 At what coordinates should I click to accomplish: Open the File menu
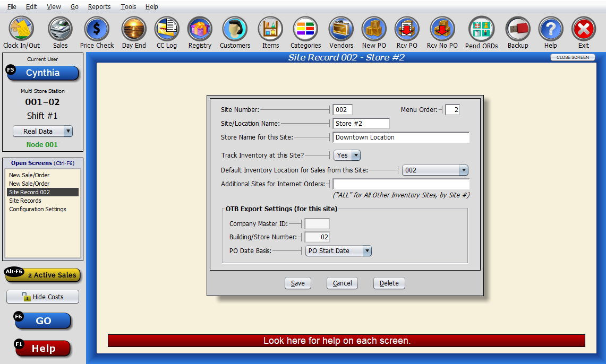pyautogui.click(x=12, y=6)
